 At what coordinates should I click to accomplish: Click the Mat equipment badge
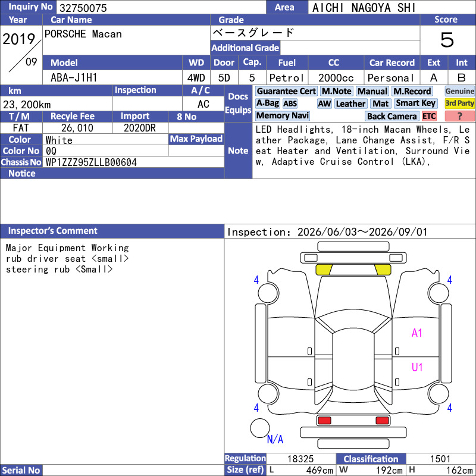coord(380,104)
